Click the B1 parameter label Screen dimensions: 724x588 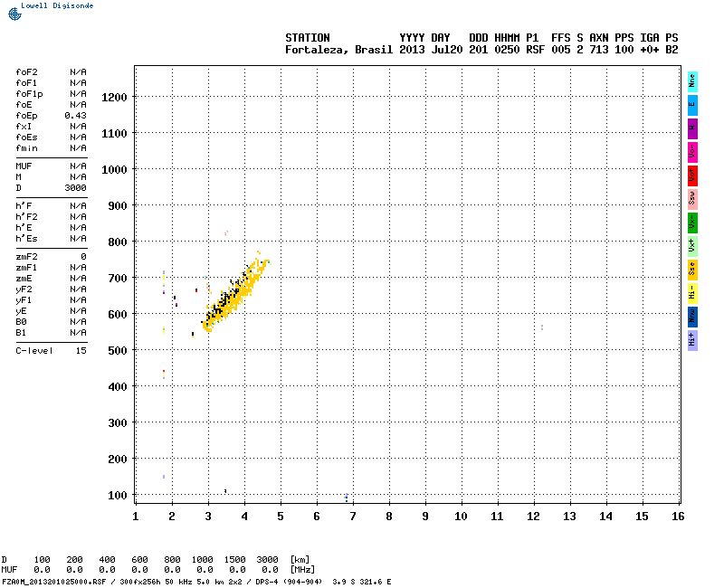click(x=21, y=333)
